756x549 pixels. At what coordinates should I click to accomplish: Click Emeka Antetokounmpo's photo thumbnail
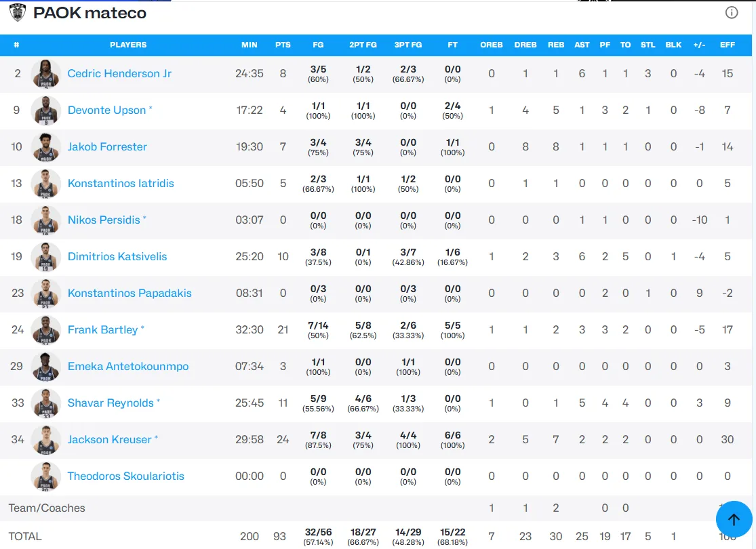46,367
